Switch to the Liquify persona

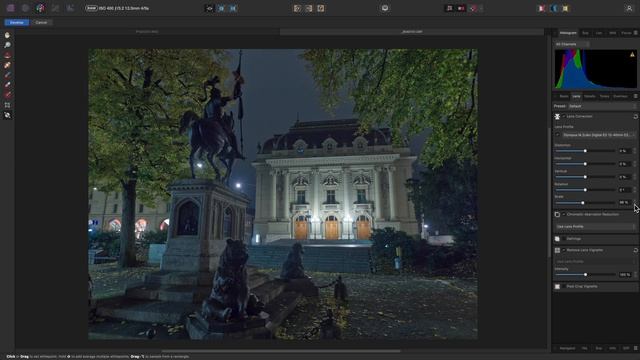(25, 8)
